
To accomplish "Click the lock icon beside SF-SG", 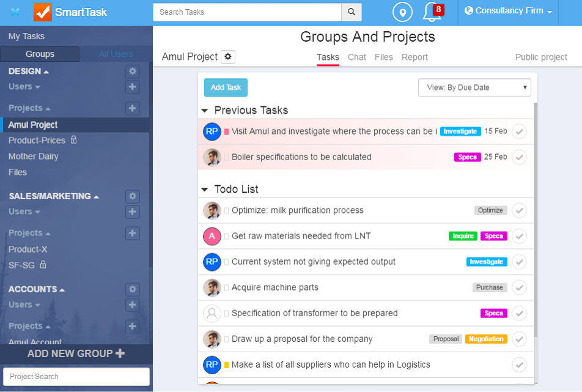I will (x=43, y=264).
